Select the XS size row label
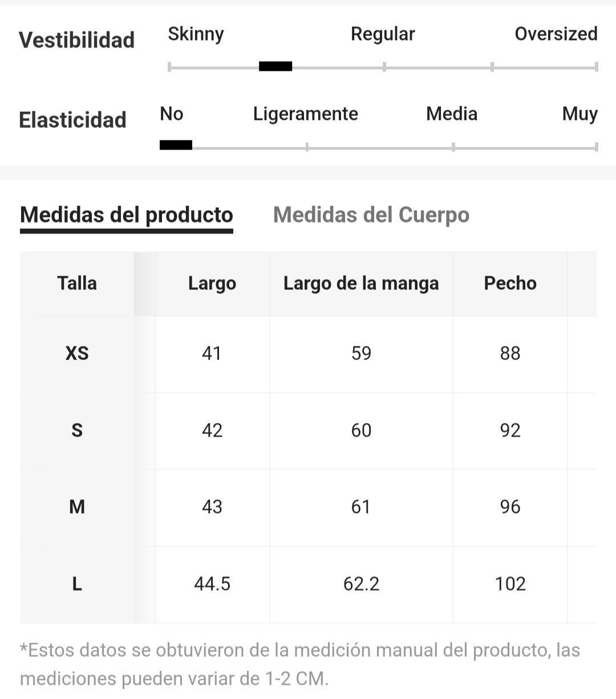Viewport: 616px width, 699px height. pyautogui.click(x=77, y=354)
